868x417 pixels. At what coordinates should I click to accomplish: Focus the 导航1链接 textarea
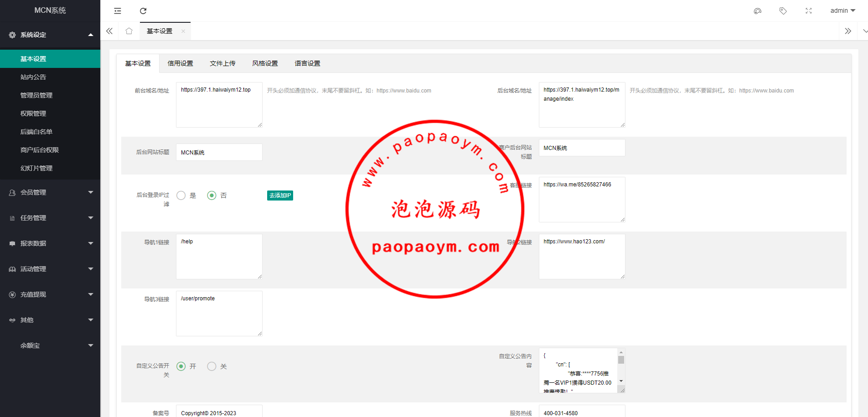(x=219, y=257)
